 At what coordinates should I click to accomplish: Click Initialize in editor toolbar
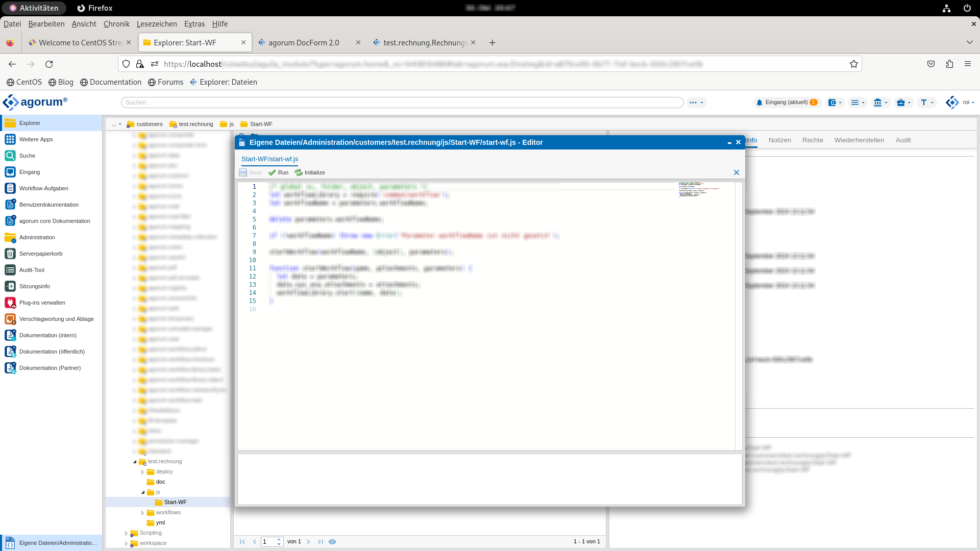point(310,172)
